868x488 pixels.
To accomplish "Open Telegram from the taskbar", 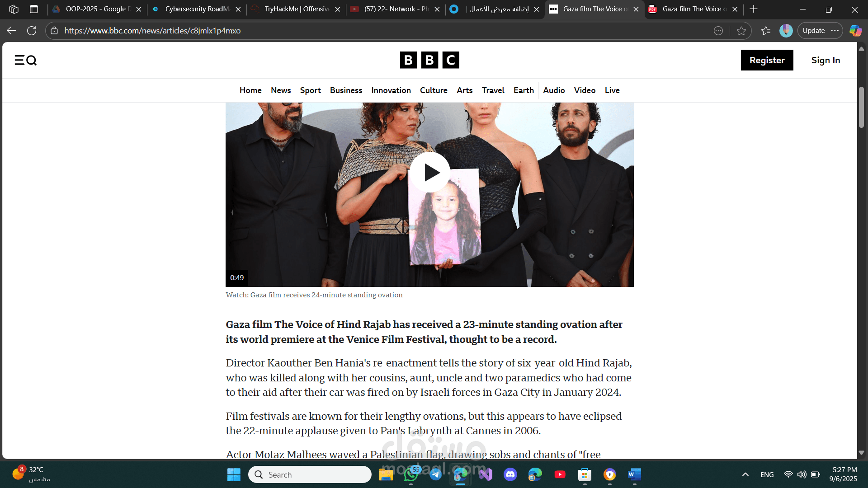I will 436,475.
